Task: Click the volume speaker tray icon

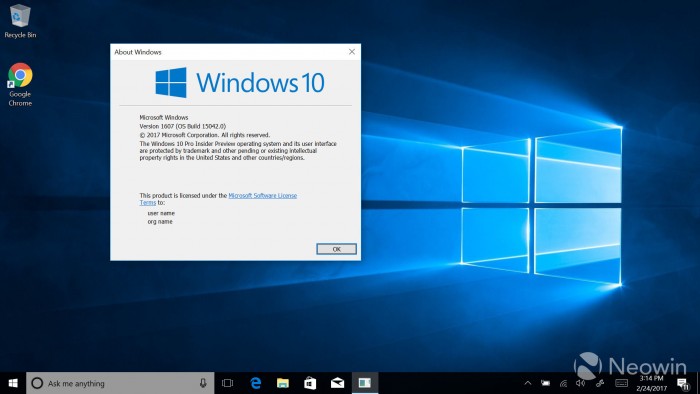Action: 580,383
